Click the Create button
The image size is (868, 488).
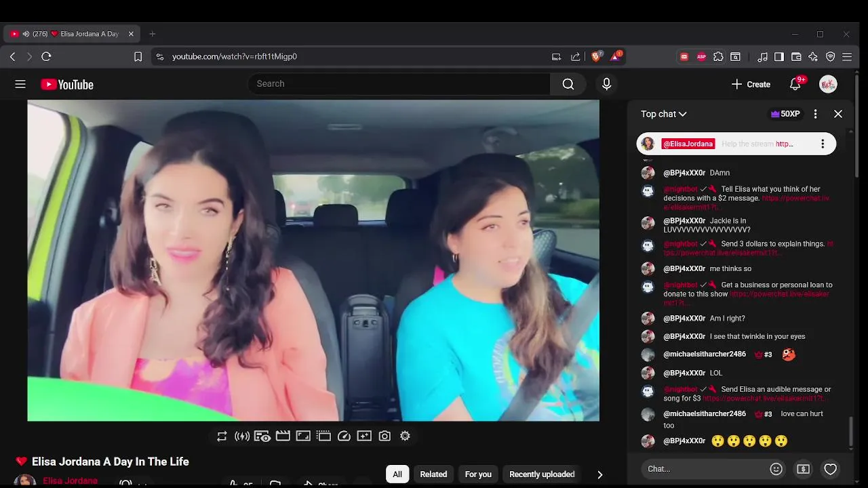point(751,84)
